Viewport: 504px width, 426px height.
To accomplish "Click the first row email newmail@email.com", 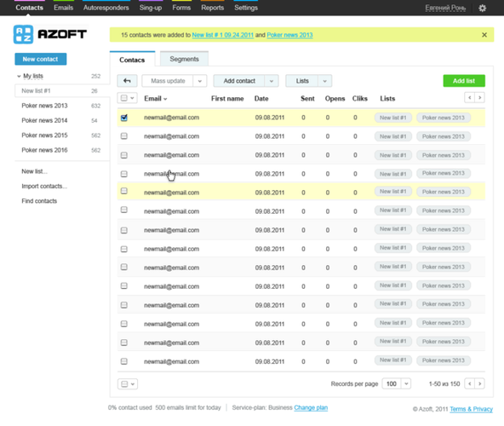I will 171,118.
